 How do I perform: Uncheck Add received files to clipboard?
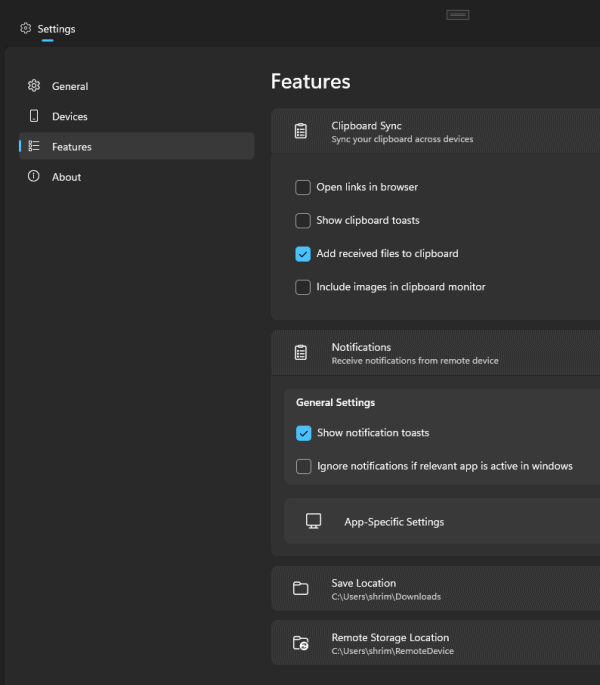pyautogui.click(x=303, y=254)
